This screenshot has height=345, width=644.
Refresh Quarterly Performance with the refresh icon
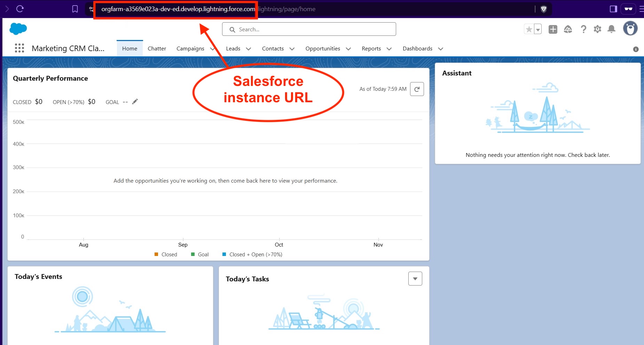pyautogui.click(x=417, y=89)
